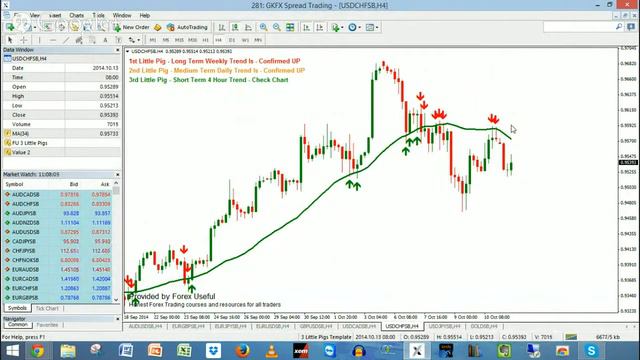
Task: Select AUDCADSB row in Market Watch
Action: click(x=57, y=195)
